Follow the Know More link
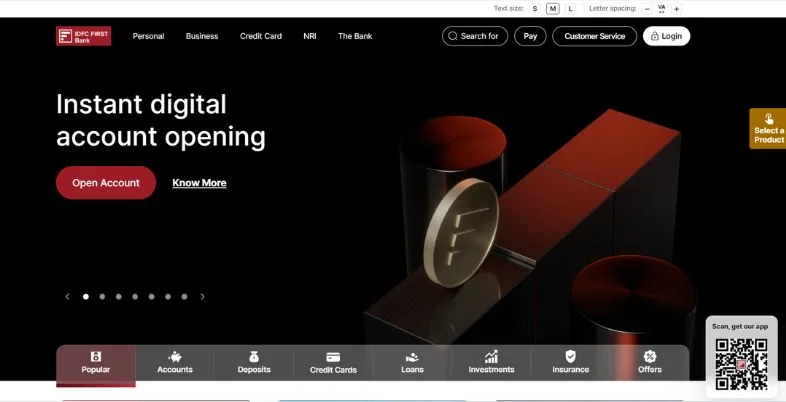The height and width of the screenshot is (402, 786). click(200, 183)
